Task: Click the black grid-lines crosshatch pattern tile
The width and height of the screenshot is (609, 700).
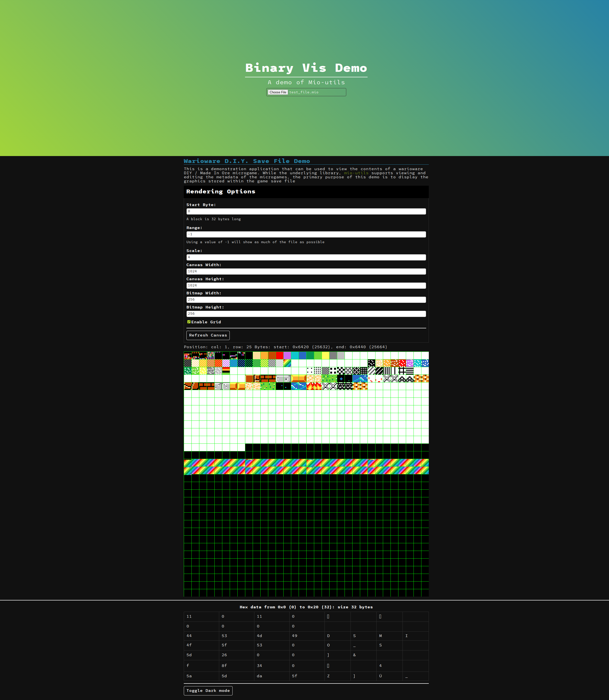Action: (402, 371)
